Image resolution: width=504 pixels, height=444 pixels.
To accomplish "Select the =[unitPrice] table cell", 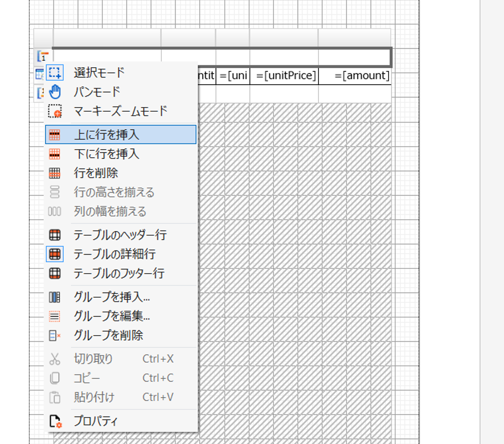I will [284, 76].
